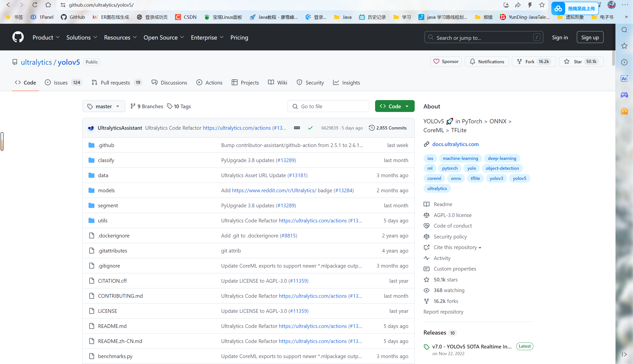Show more bookmarks via chevron overflow

point(626,17)
